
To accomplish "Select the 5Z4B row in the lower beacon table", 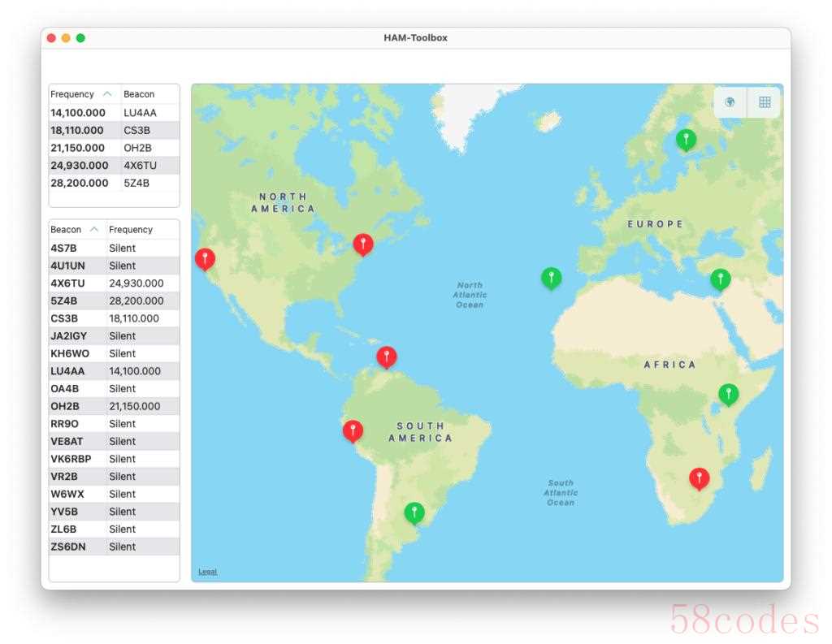I will click(114, 300).
